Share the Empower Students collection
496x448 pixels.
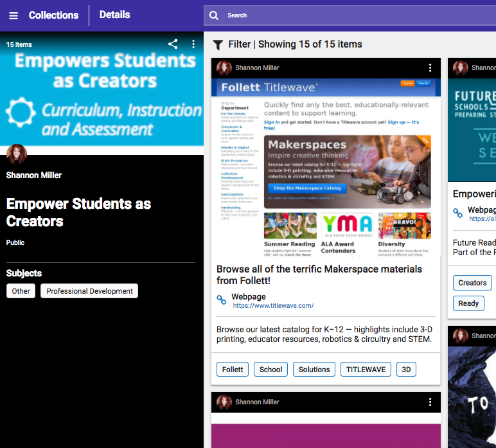tap(173, 44)
